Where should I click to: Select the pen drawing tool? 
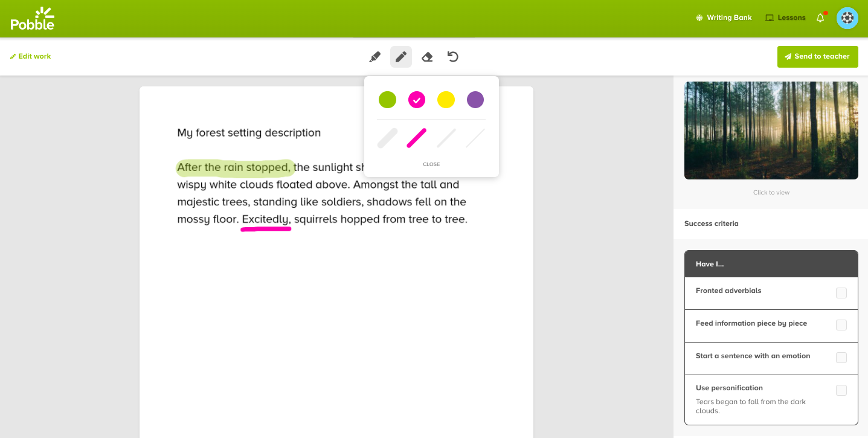click(400, 56)
